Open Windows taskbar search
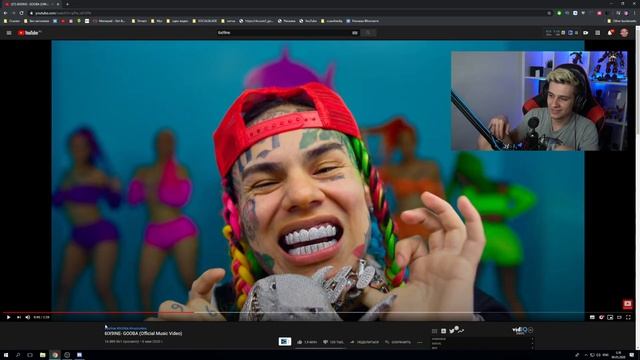 [x=18, y=355]
